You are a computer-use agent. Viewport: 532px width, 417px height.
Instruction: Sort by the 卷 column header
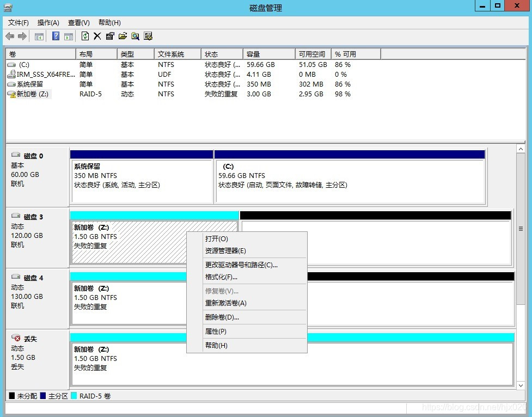point(41,54)
